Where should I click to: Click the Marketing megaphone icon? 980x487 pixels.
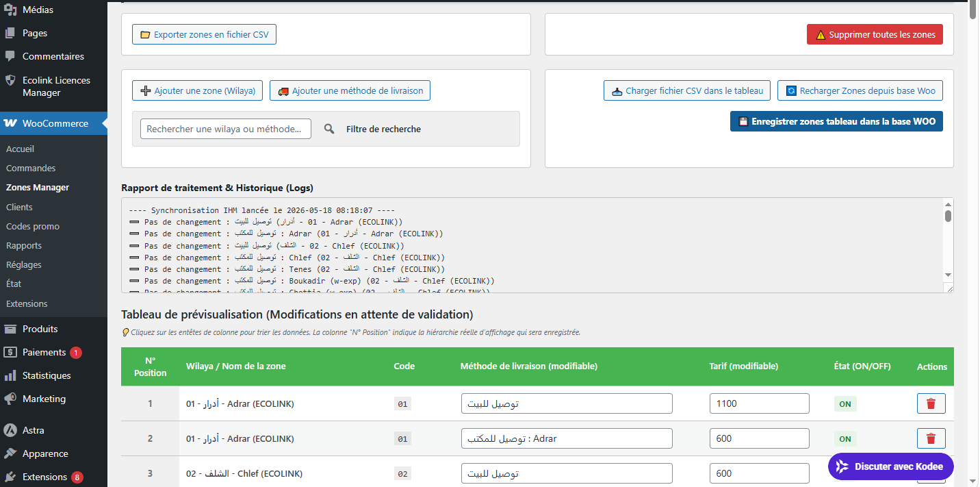[10, 399]
